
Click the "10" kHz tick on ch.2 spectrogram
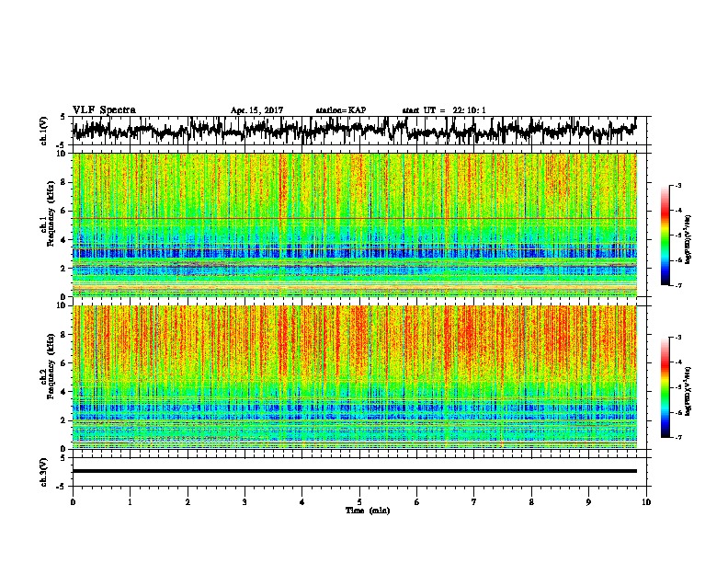click(x=63, y=305)
